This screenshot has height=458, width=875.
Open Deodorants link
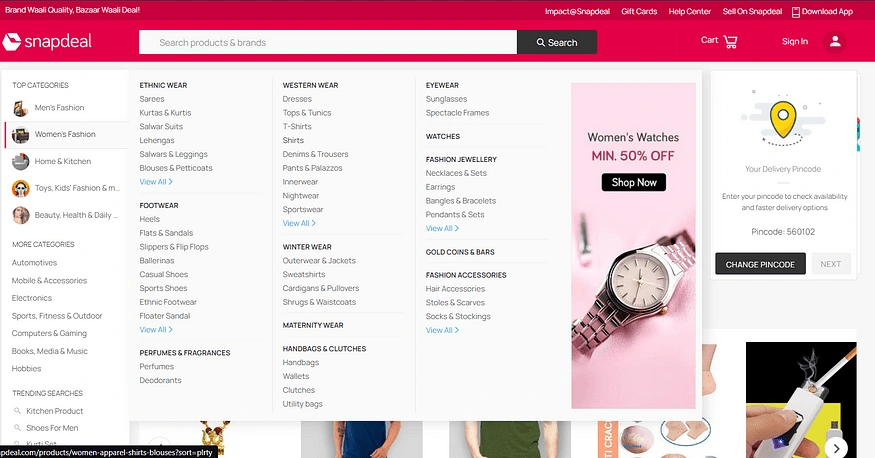[160, 380]
